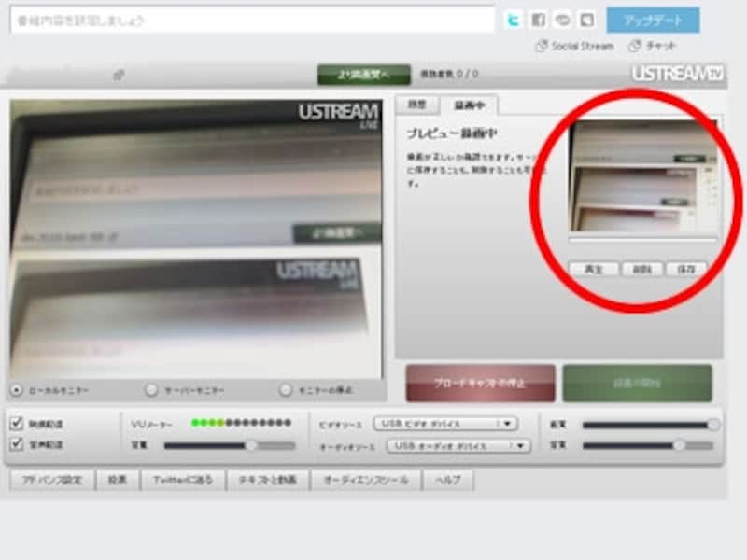Viewport: 747px width, 560px height.
Task: Click the show description input field
Action: 252,21
